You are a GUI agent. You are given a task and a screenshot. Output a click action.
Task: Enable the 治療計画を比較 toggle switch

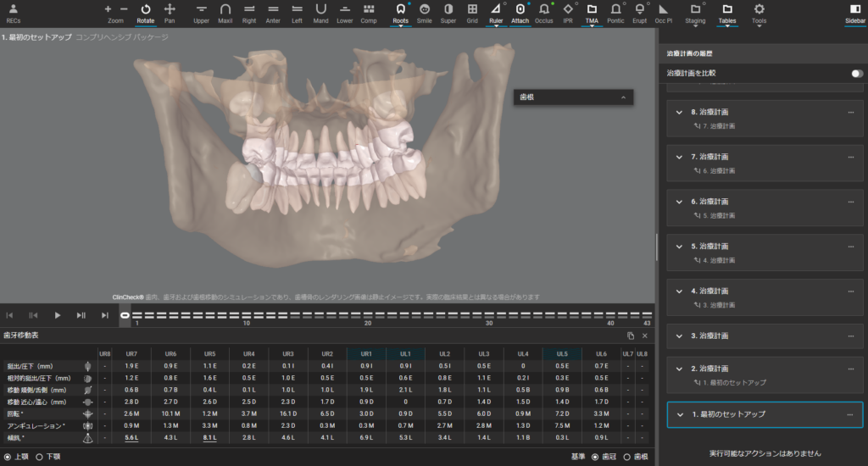click(857, 74)
